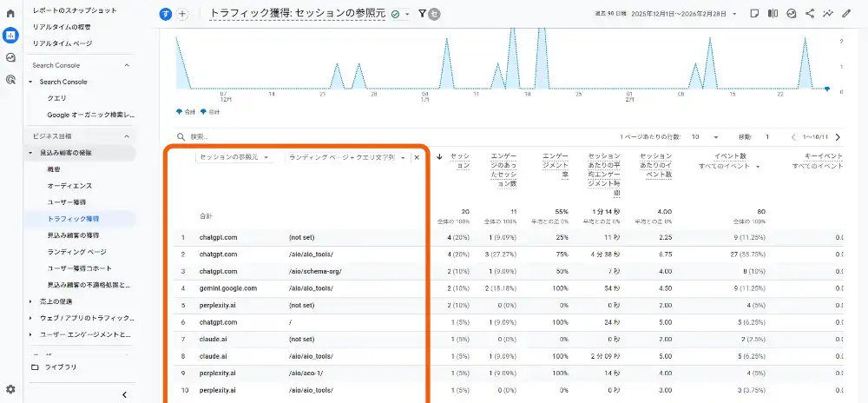Open the rows per page dropdown

[704, 137]
